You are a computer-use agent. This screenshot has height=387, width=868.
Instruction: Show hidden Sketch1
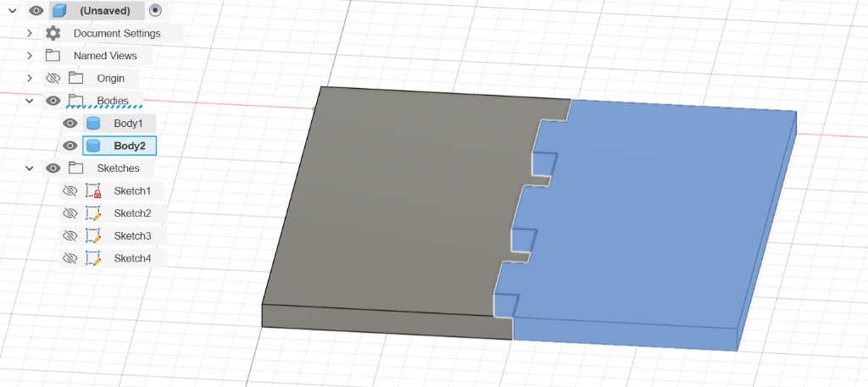(70, 191)
